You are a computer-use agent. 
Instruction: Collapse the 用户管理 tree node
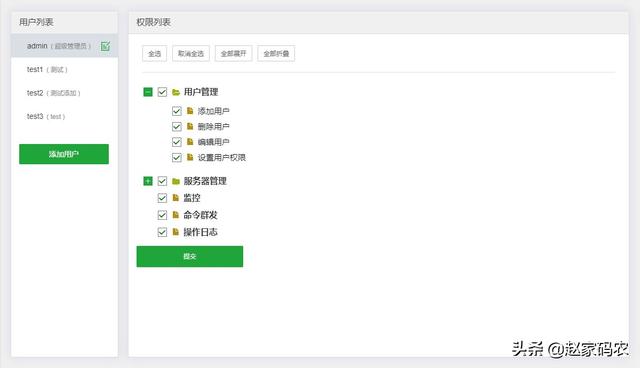tap(148, 92)
